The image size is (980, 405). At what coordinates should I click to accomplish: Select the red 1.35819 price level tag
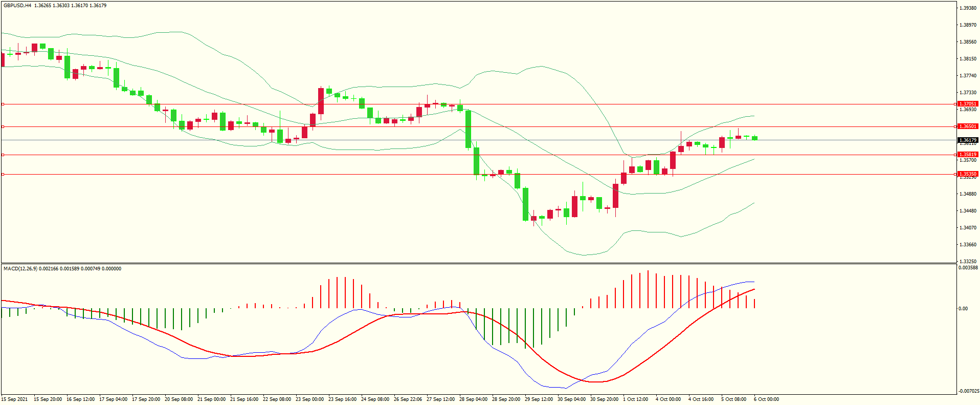(x=968, y=155)
